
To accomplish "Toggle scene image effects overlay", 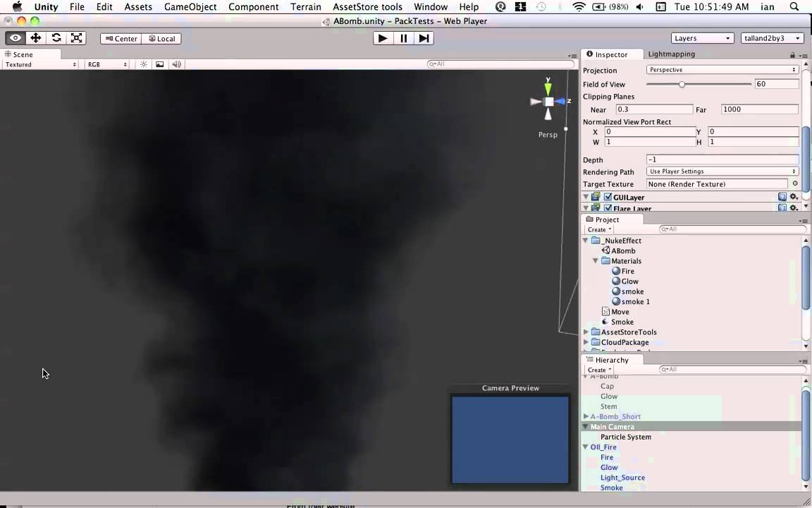I will pos(159,64).
